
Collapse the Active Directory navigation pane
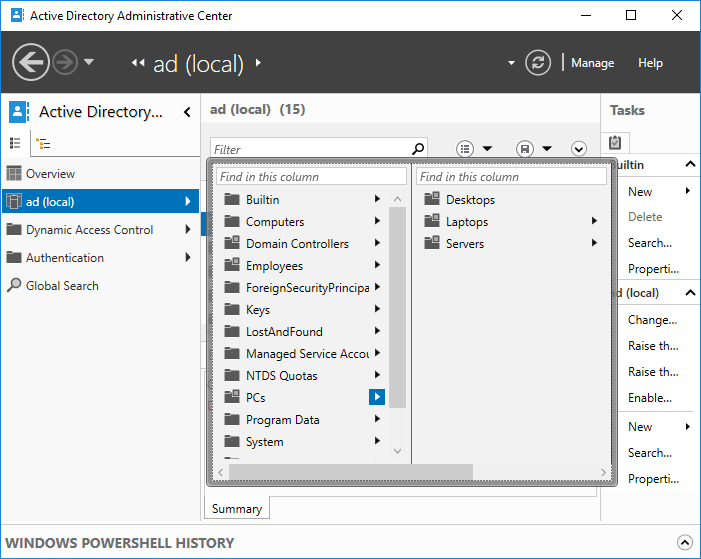(187, 112)
